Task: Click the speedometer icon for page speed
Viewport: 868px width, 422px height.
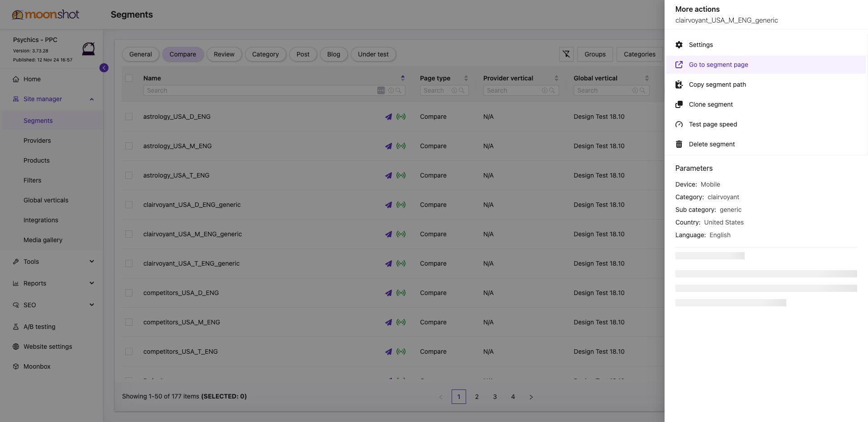Action: [x=679, y=124]
